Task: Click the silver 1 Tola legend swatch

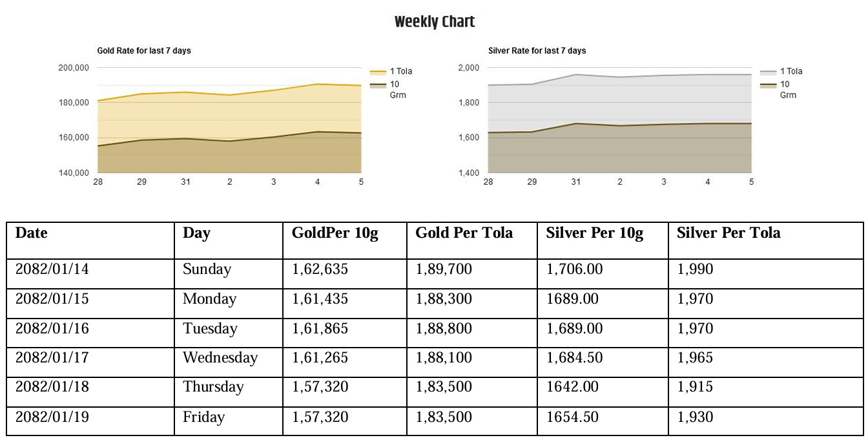Action: coord(768,72)
